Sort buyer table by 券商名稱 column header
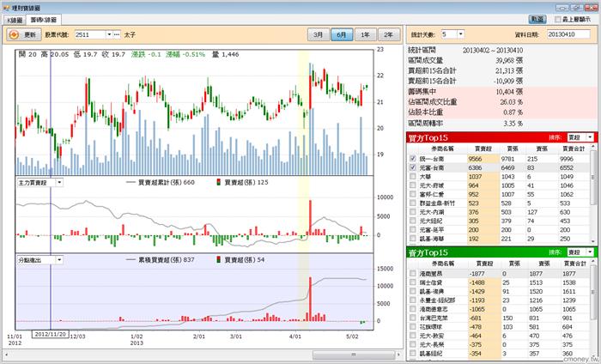 (x=442, y=149)
